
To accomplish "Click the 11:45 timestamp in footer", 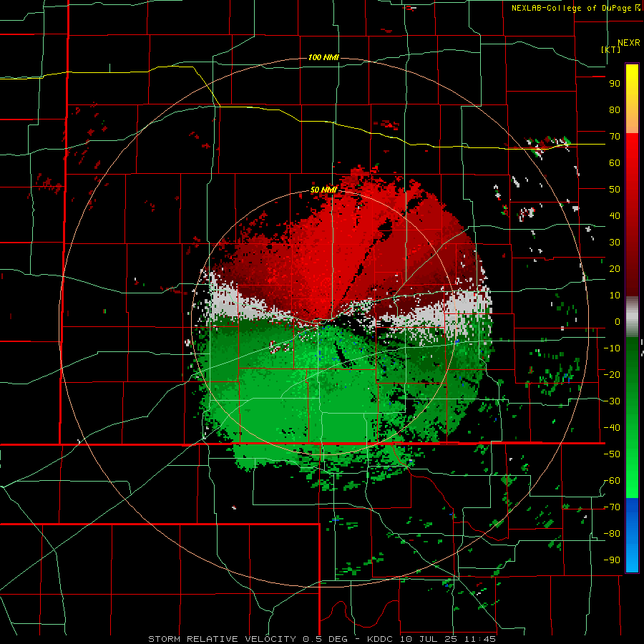I will [x=479, y=639].
